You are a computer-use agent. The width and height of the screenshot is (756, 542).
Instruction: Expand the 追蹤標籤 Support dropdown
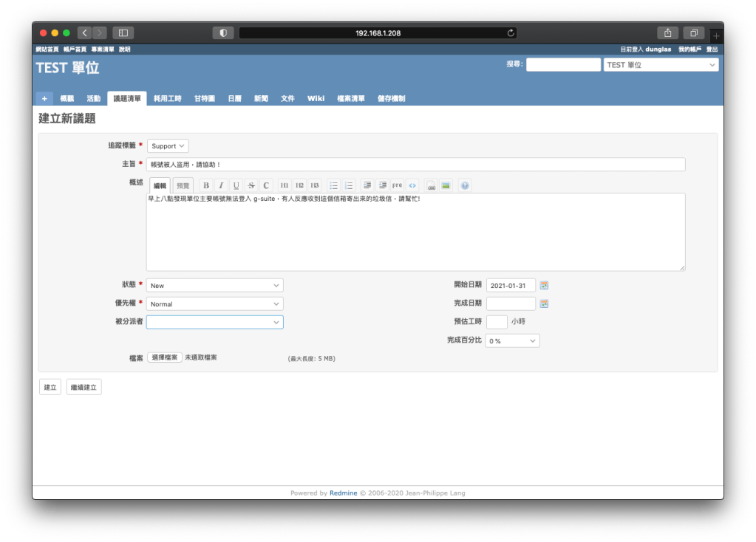(x=168, y=146)
